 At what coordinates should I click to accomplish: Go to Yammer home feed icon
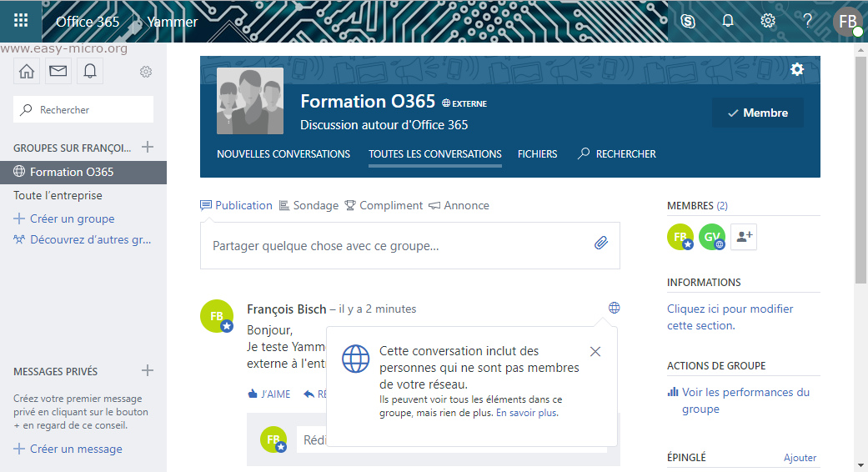click(27, 72)
